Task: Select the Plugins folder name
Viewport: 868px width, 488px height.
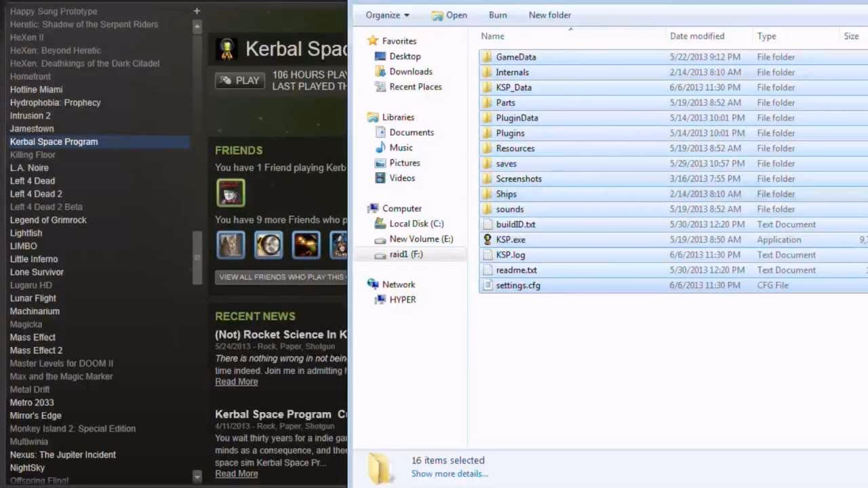Action: coord(510,133)
